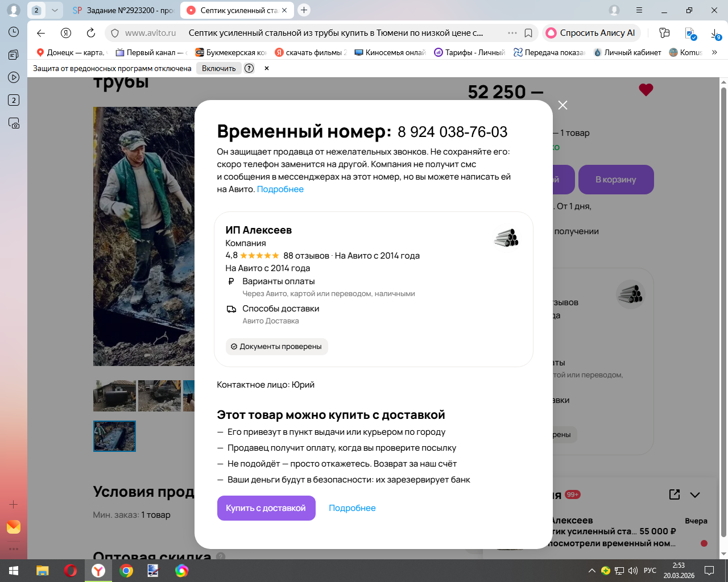Reload the current page
This screenshot has width=728, height=582.
tap(91, 33)
